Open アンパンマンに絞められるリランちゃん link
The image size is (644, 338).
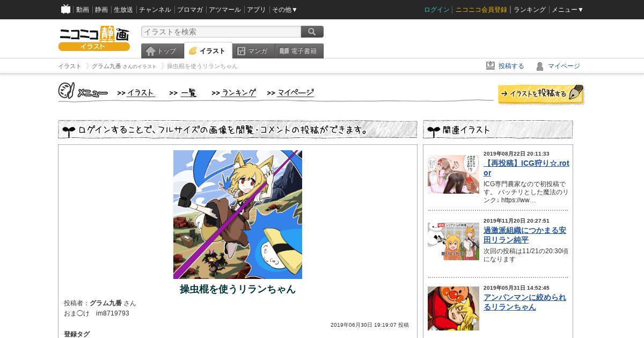click(x=525, y=302)
